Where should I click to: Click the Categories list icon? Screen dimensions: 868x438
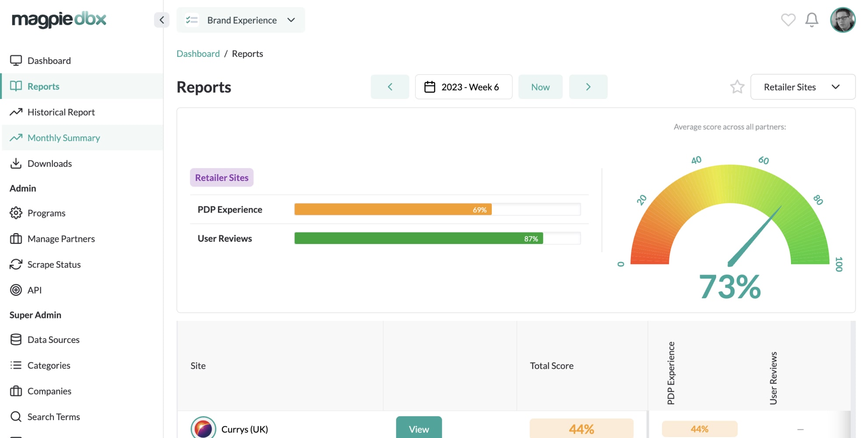16,365
